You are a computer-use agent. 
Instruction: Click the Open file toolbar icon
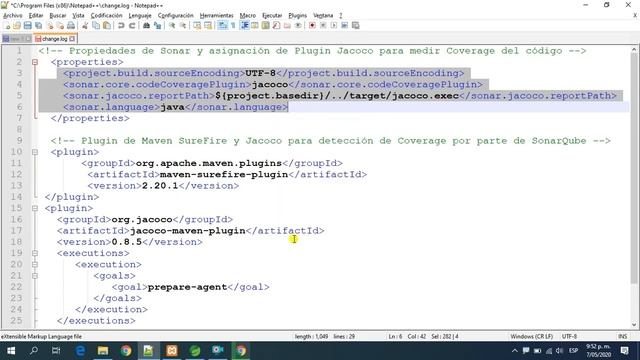(x=17, y=25)
